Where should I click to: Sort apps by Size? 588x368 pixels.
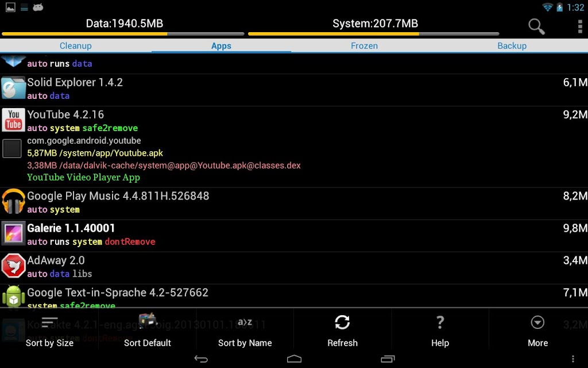pos(49,331)
